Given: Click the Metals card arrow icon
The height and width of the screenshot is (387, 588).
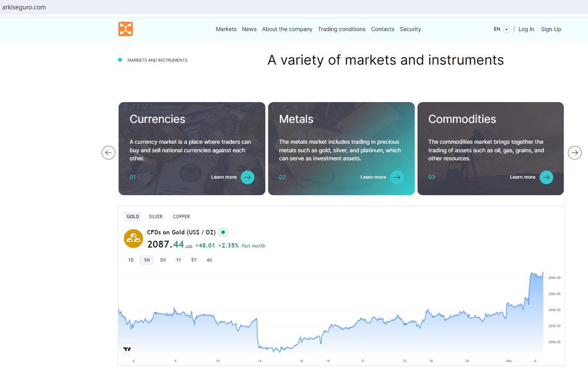Looking at the screenshot, I should [397, 177].
